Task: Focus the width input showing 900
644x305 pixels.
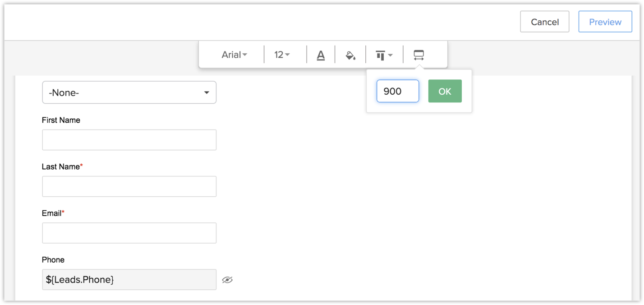Action: tap(397, 91)
